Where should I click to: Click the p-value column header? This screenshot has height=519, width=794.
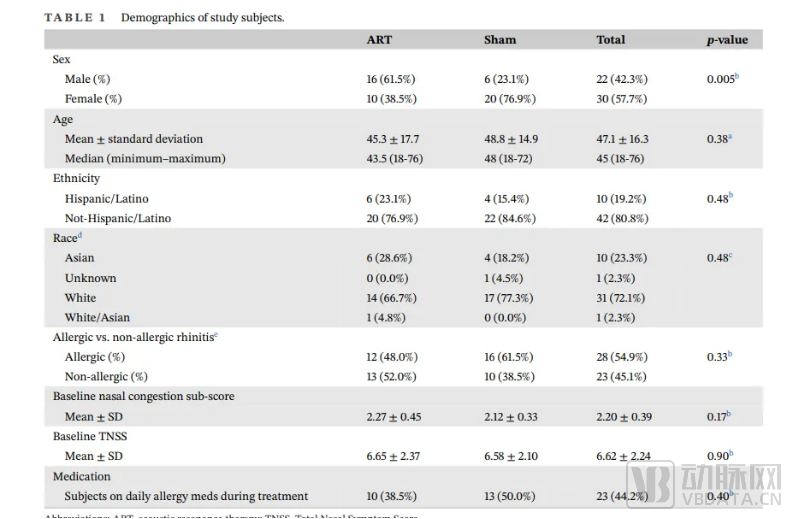pos(727,40)
